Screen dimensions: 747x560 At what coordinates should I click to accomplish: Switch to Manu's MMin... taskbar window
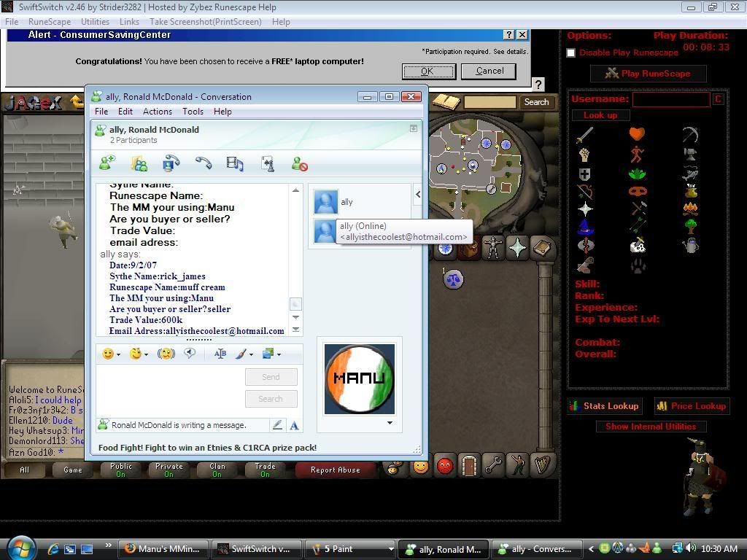(163, 549)
